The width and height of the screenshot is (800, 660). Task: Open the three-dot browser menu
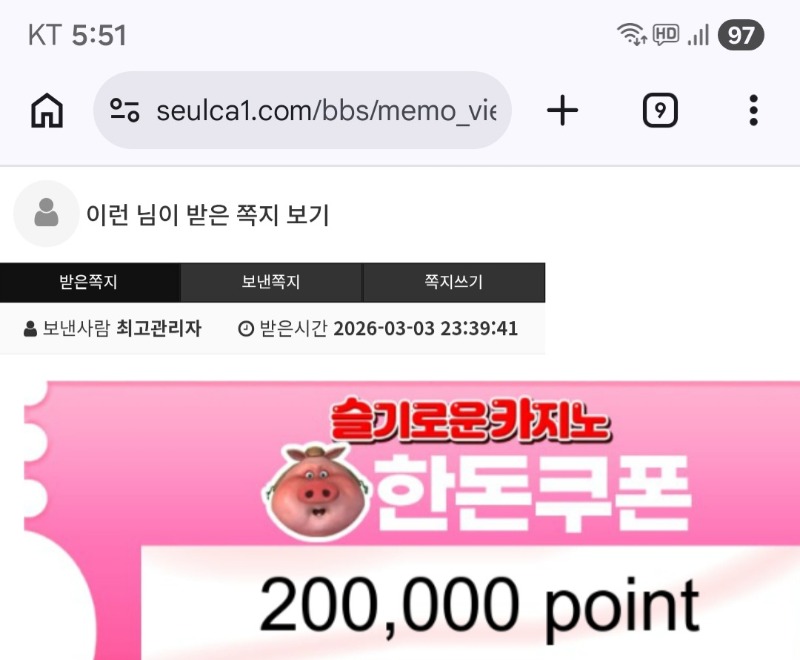tap(754, 110)
